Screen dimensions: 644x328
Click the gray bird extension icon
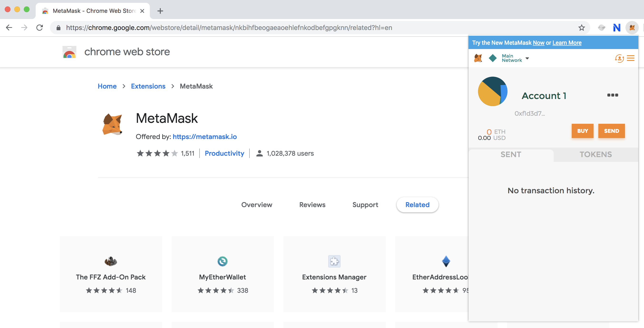tap(601, 28)
